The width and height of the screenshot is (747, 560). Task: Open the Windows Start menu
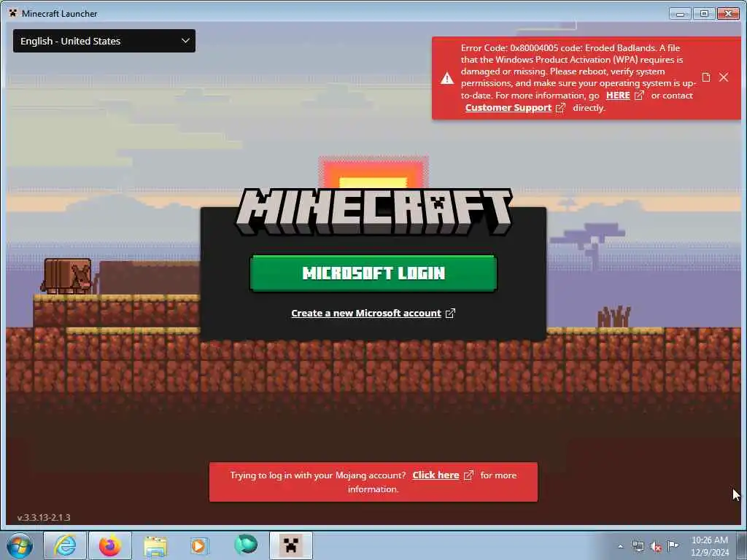coord(20,545)
